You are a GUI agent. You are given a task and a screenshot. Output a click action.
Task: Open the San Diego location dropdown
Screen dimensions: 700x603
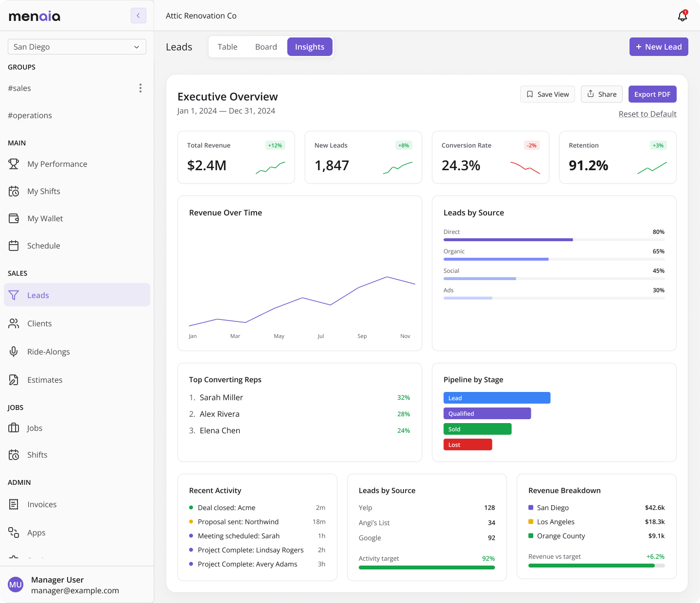coord(77,47)
